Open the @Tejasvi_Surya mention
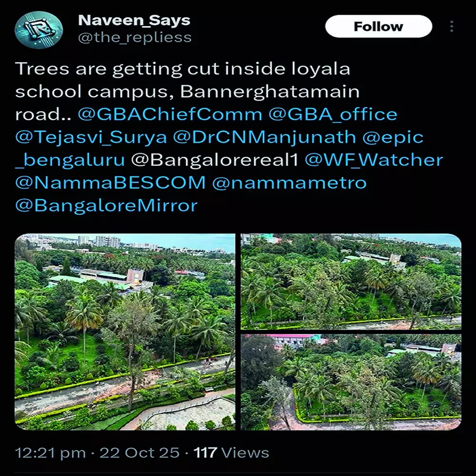This screenshot has width=476, height=476. pyautogui.click(x=91, y=137)
